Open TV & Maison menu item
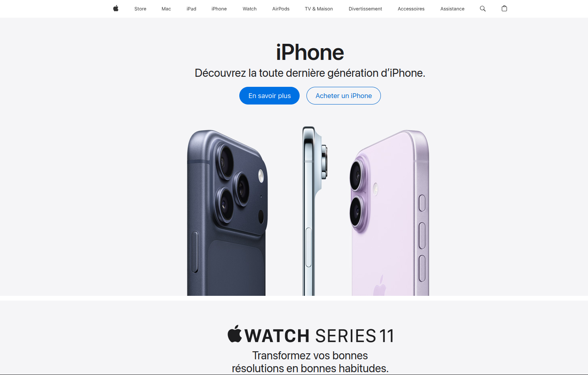The width and height of the screenshot is (588, 375). pyautogui.click(x=319, y=9)
